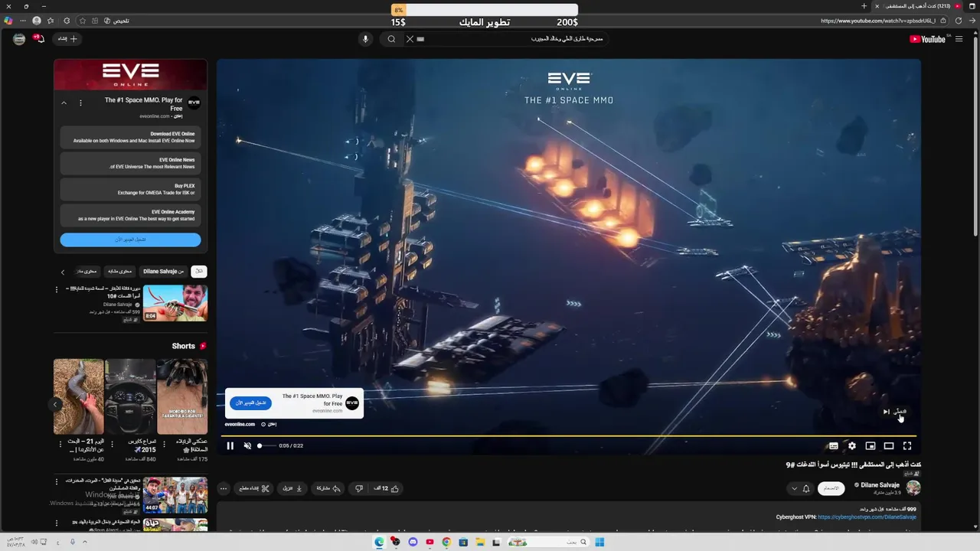This screenshot has height=551, width=980.
Task: Open YouTube notifications bell
Action: [39, 39]
